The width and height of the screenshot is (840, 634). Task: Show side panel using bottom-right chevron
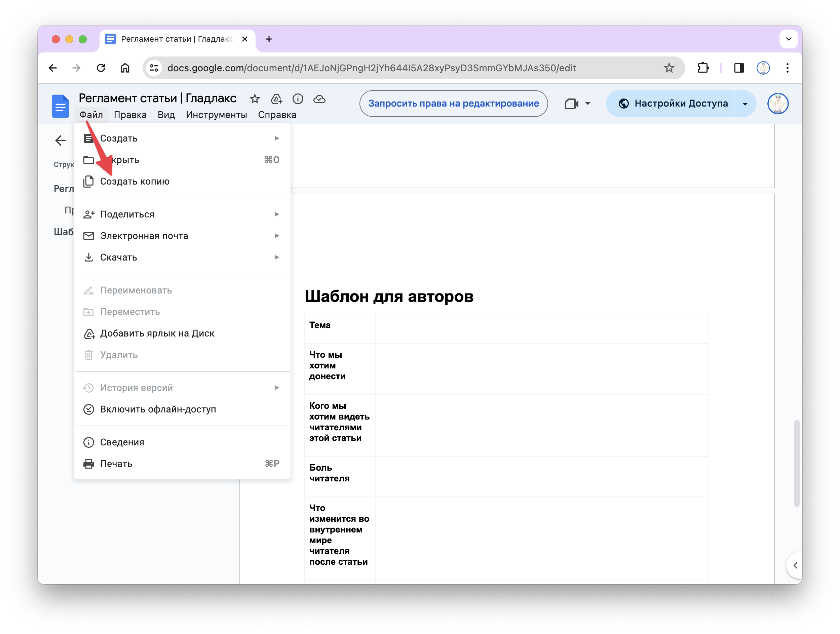pos(795,565)
